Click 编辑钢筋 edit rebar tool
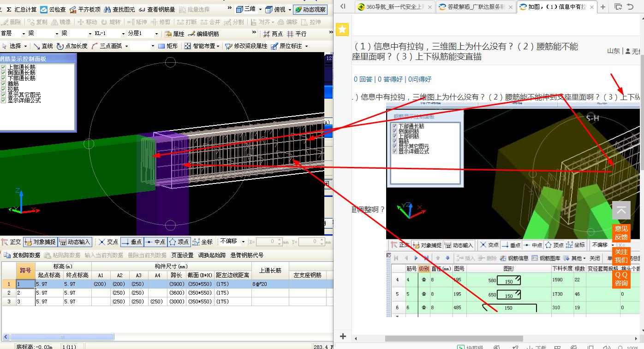The width and height of the screenshot is (644, 349). pos(203,34)
